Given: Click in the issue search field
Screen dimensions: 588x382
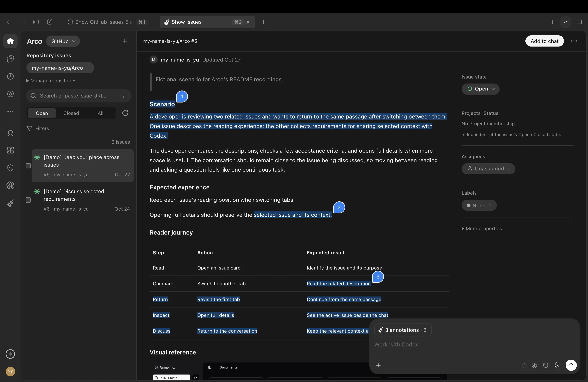Looking at the screenshot, I should [x=78, y=96].
